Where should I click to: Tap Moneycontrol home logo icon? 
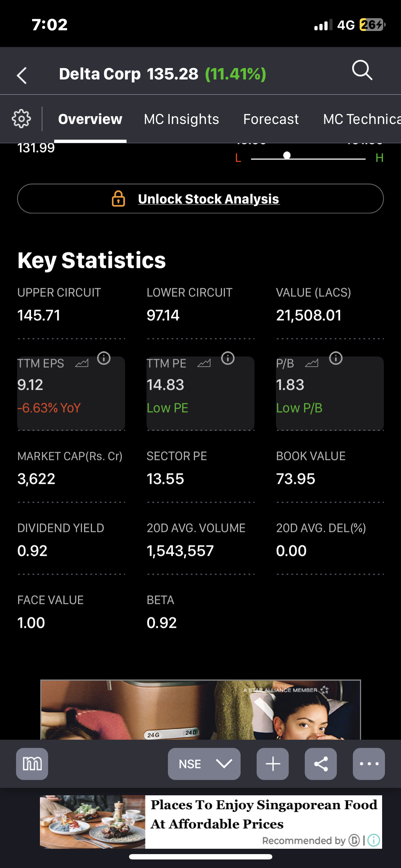pos(32,764)
